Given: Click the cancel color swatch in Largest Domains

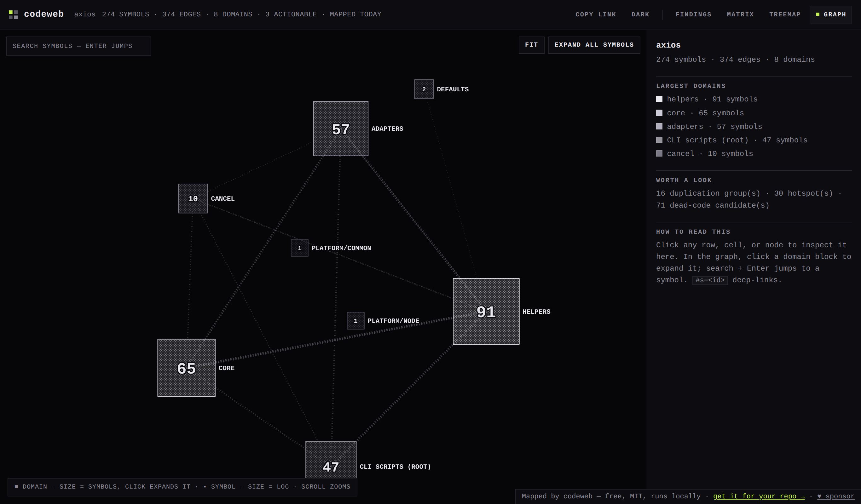Looking at the screenshot, I should 659,154.
